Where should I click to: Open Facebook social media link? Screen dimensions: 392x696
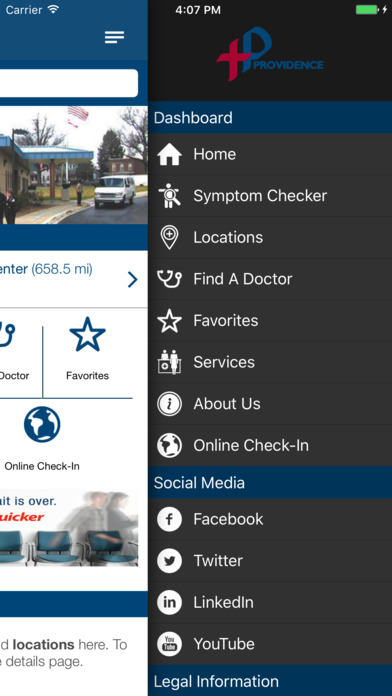270,519
